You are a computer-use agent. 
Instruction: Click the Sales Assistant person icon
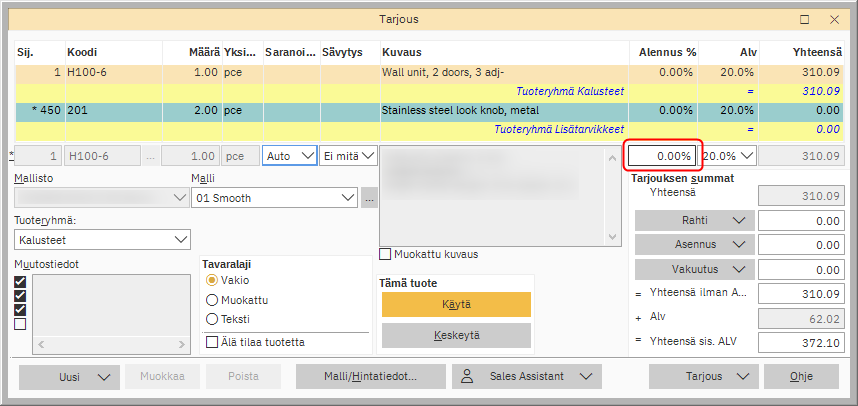pos(468,377)
